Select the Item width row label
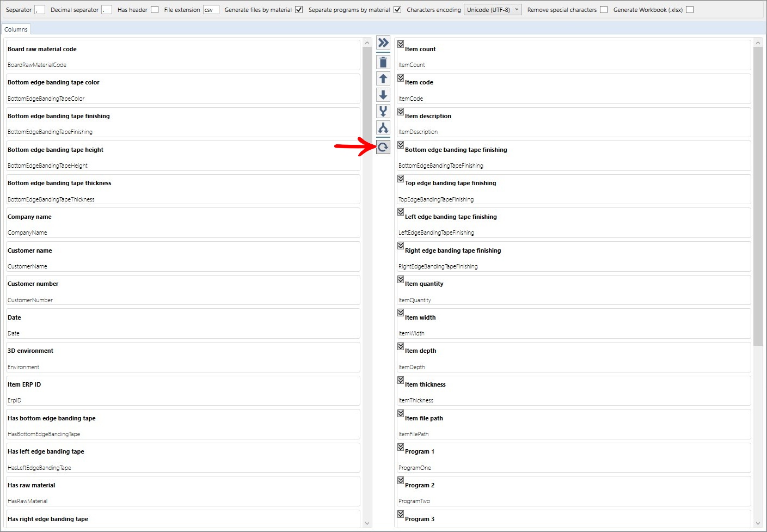The height and width of the screenshot is (532, 767). coord(420,317)
